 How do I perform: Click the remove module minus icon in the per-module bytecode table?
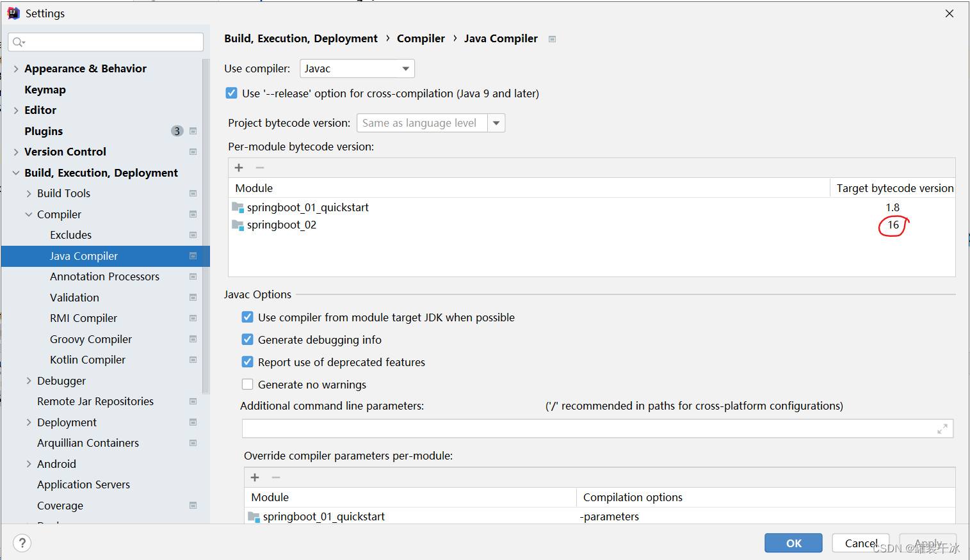[x=260, y=168]
